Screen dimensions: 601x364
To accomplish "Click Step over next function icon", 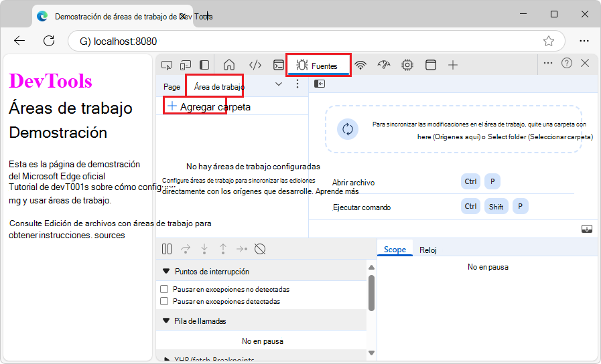I will tap(186, 249).
